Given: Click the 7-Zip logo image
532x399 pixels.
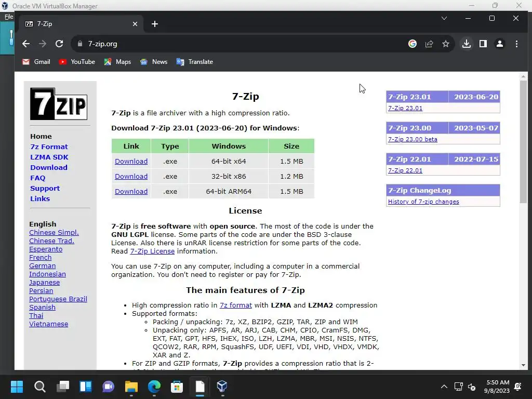Looking at the screenshot, I should coord(59,104).
